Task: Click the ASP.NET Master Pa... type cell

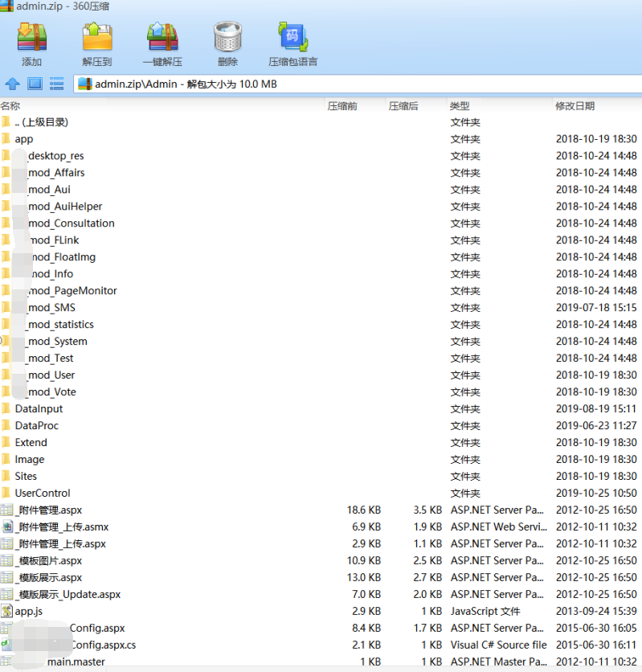Action: (x=498, y=662)
